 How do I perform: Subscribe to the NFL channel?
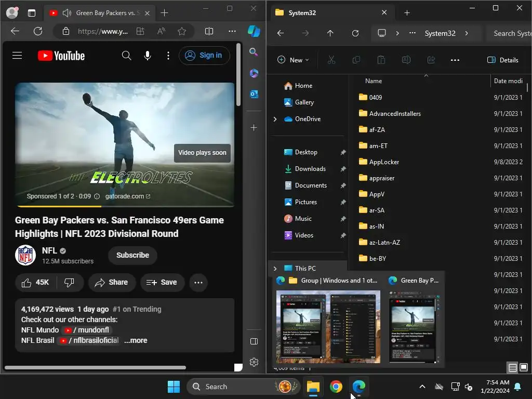(132, 255)
